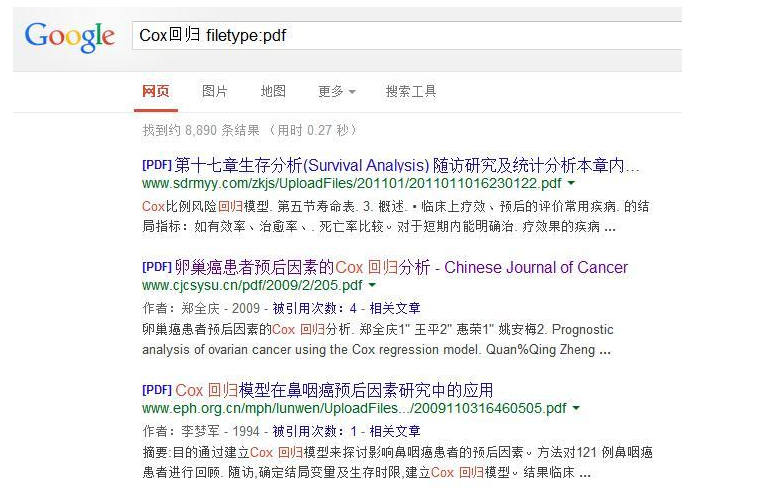
Task: Click the Google logo
Action: (x=70, y=36)
